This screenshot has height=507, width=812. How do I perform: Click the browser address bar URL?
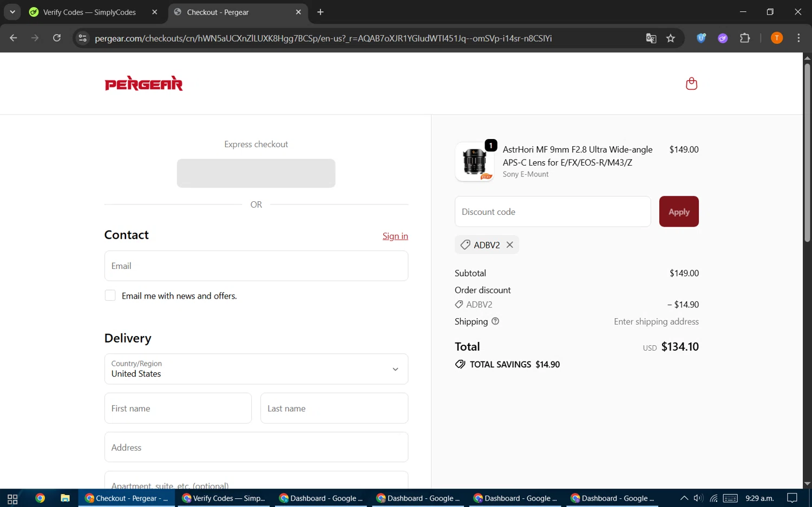(x=323, y=38)
